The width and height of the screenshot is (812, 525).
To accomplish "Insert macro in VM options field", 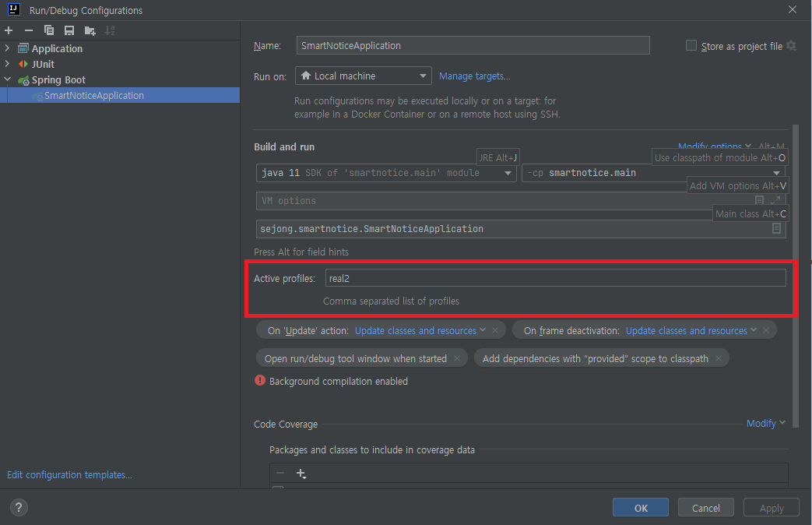I will 759,200.
